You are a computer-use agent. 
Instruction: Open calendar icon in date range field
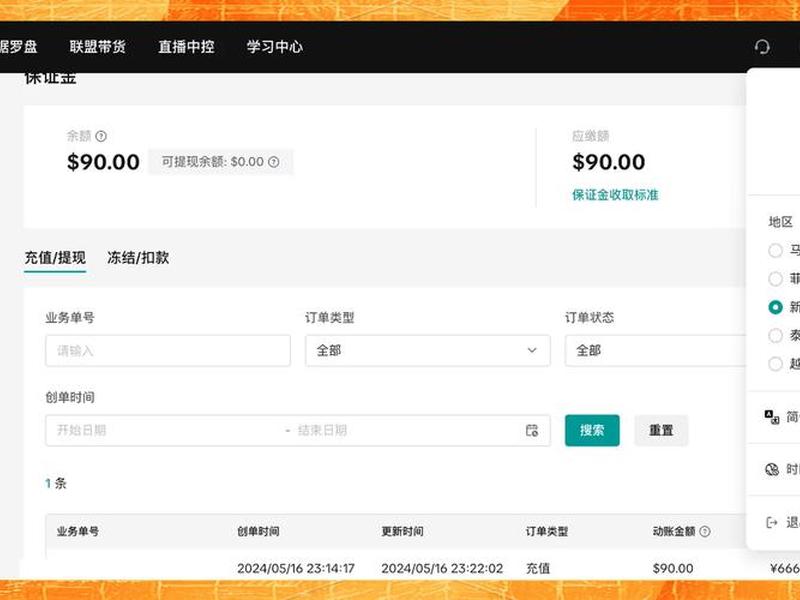tap(532, 430)
